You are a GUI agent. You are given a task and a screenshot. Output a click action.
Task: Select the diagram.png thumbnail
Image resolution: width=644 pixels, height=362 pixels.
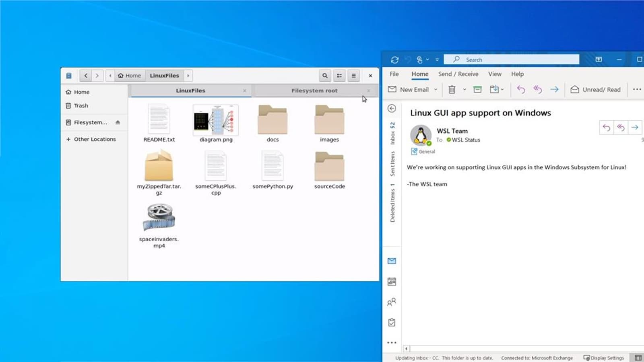point(216,120)
